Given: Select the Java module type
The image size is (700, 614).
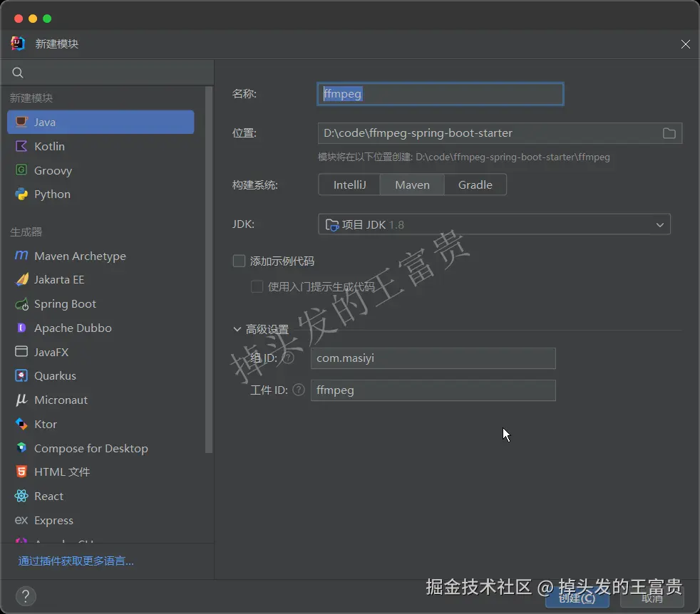Looking at the screenshot, I should pos(101,122).
